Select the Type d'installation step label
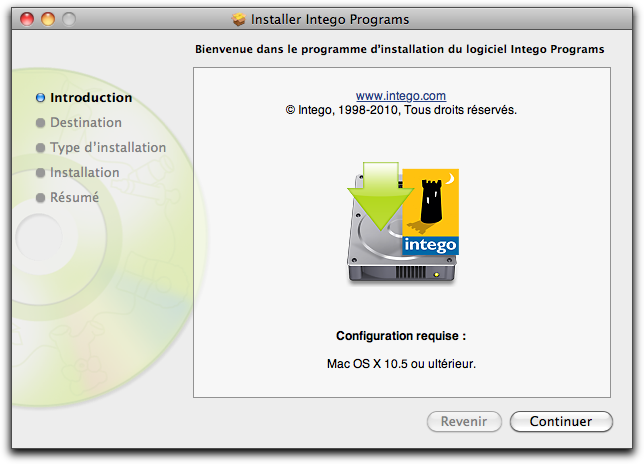The height and width of the screenshot is (464, 644). click(108, 148)
